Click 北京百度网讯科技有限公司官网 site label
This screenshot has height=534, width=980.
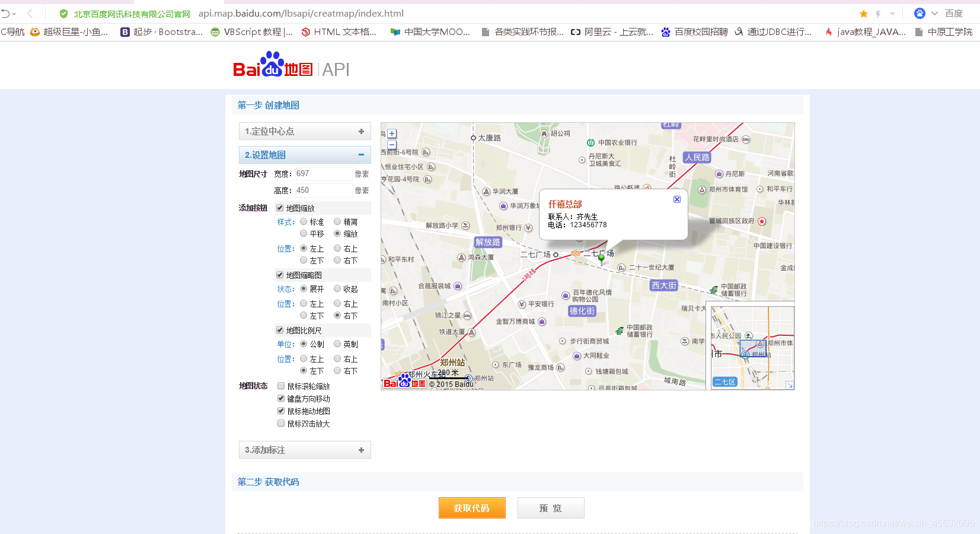pos(132,14)
